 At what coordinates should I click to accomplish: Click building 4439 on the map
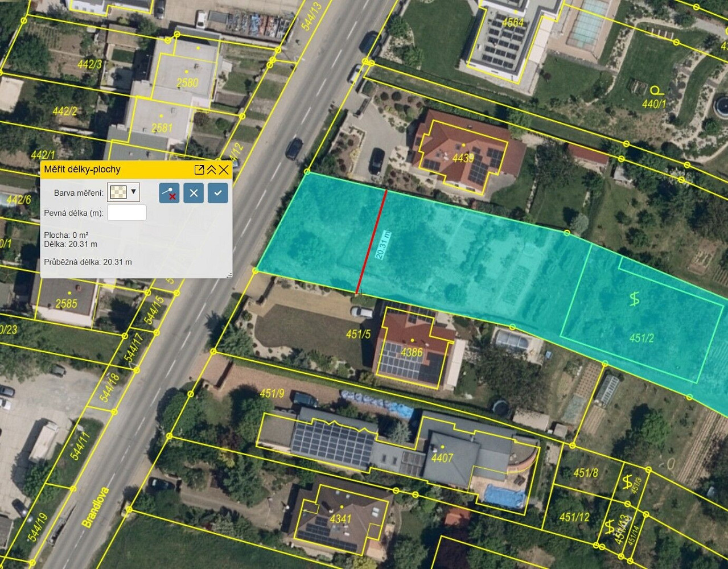463,158
